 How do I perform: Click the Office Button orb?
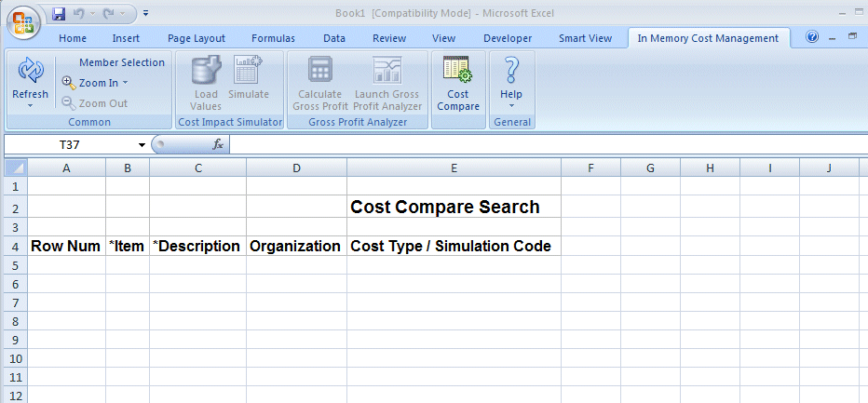pos(24,22)
